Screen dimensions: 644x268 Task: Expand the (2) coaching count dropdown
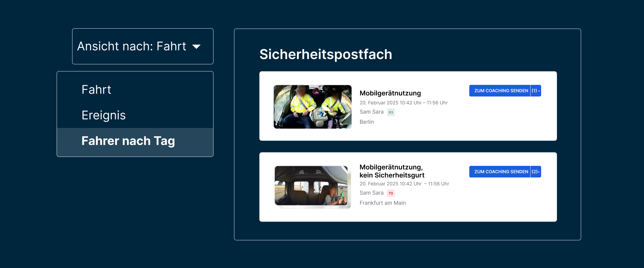536,172
